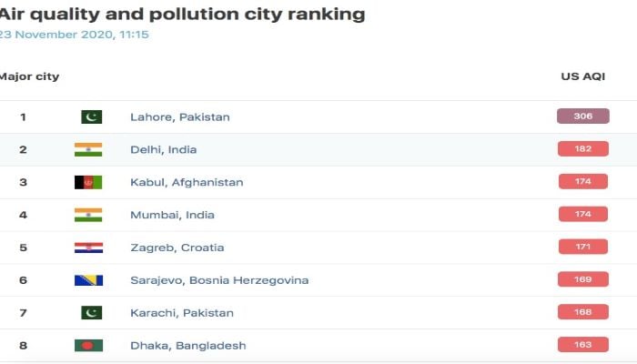Click the Pakistan flag beside Karachi

[91, 313]
